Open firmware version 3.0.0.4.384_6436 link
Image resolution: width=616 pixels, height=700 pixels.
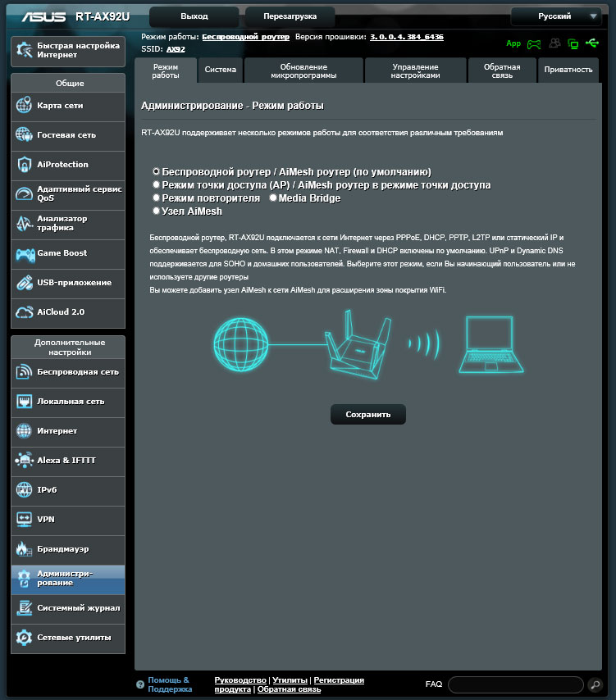(x=407, y=37)
